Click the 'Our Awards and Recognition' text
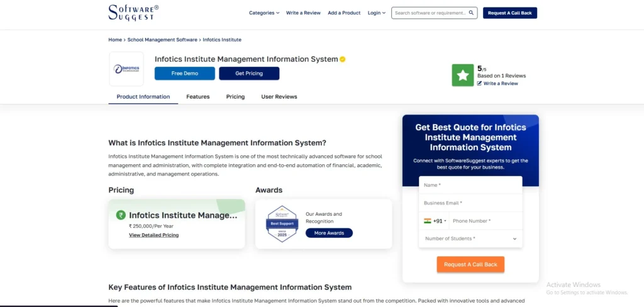 pos(324,218)
